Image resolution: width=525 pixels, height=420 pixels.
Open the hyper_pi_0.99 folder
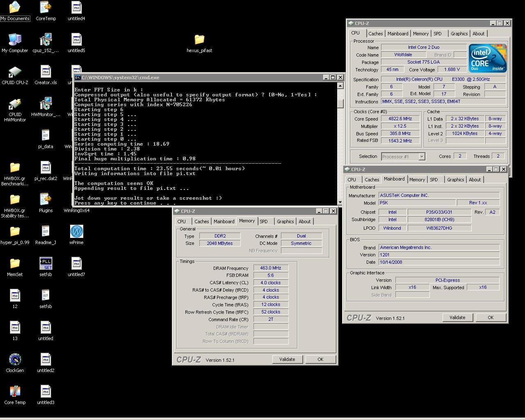click(x=15, y=235)
